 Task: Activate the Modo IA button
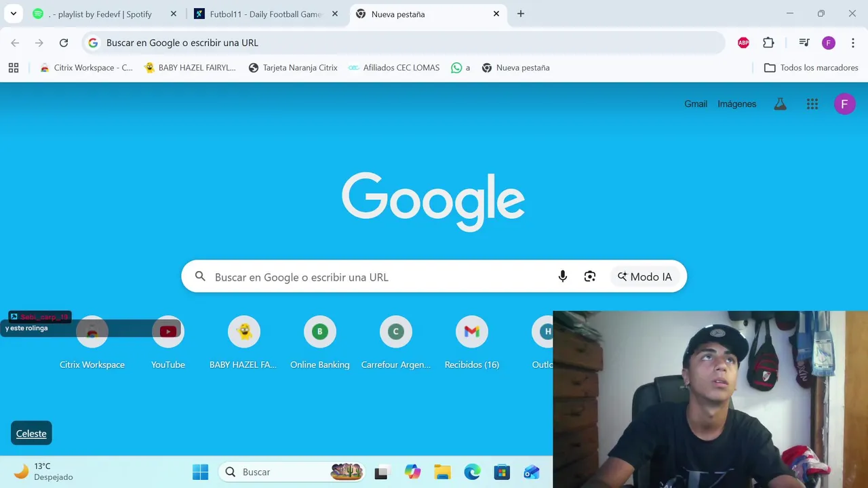click(x=644, y=277)
